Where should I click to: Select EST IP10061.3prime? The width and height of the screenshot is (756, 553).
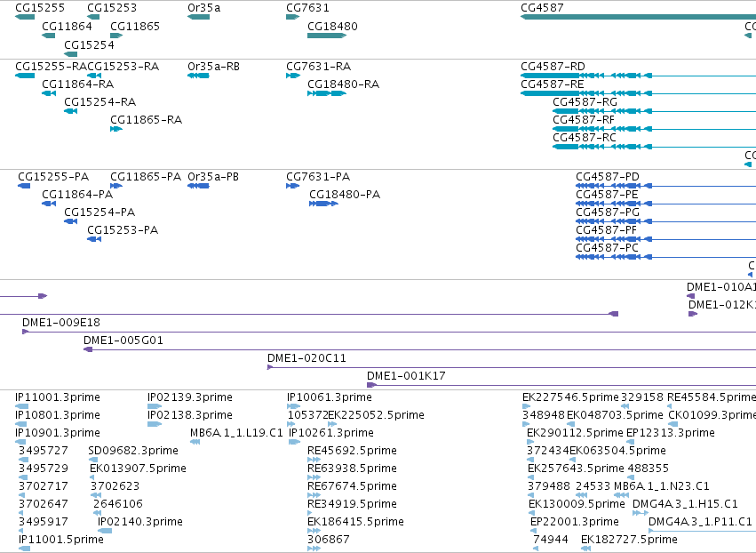(293, 406)
